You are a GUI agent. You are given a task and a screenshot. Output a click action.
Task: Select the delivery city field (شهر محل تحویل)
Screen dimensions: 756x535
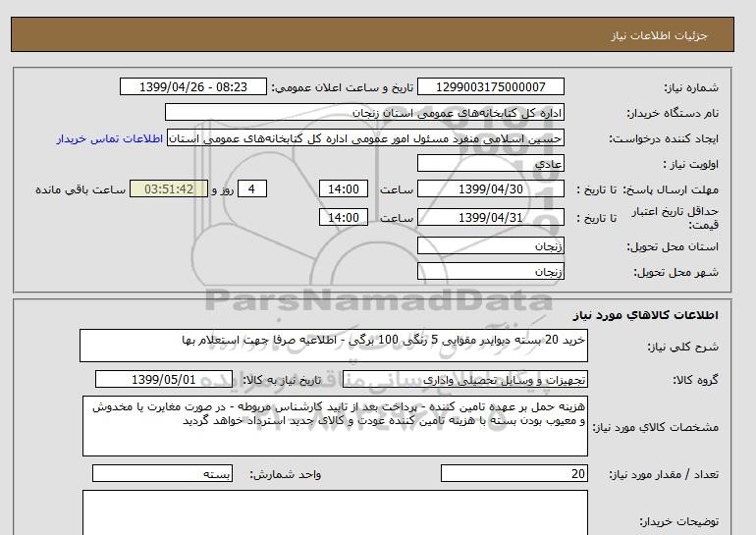(x=491, y=271)
